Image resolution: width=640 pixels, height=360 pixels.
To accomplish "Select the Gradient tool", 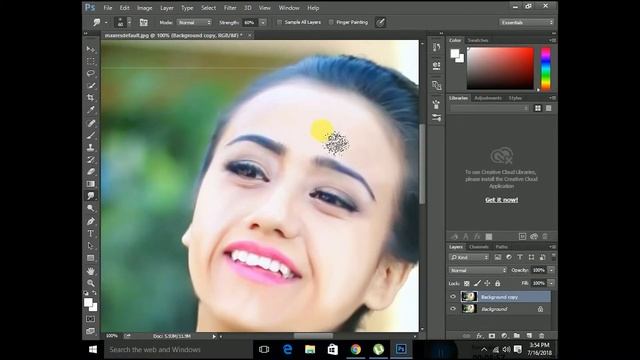I will click(x=91, y=184).
